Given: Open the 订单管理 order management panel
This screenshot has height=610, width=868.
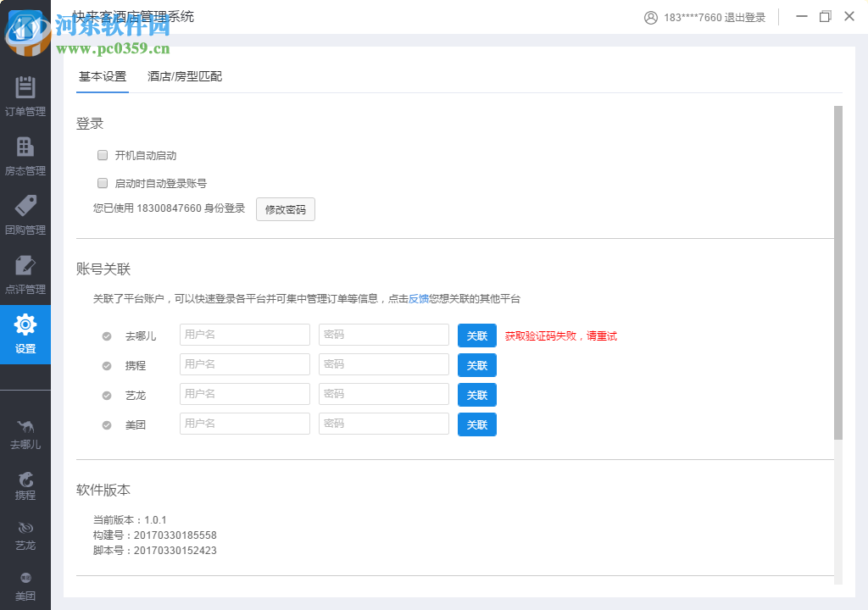Looking at the screenshot, I should coord(25,96).
